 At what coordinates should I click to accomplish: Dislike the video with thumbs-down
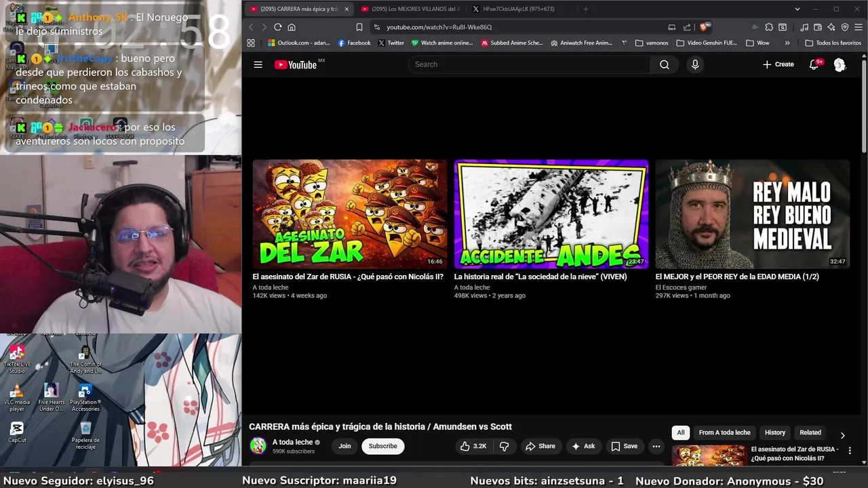pyautogui.click(x=504, y=446)
